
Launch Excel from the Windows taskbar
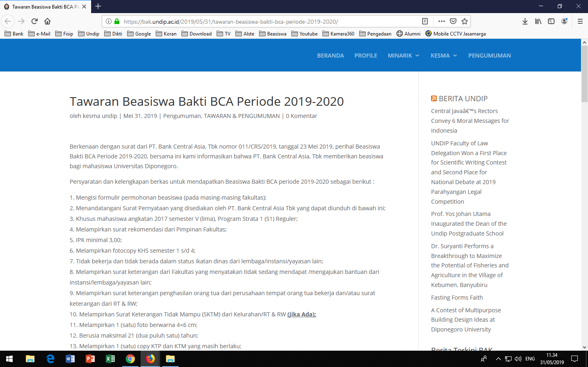point(110,359)
